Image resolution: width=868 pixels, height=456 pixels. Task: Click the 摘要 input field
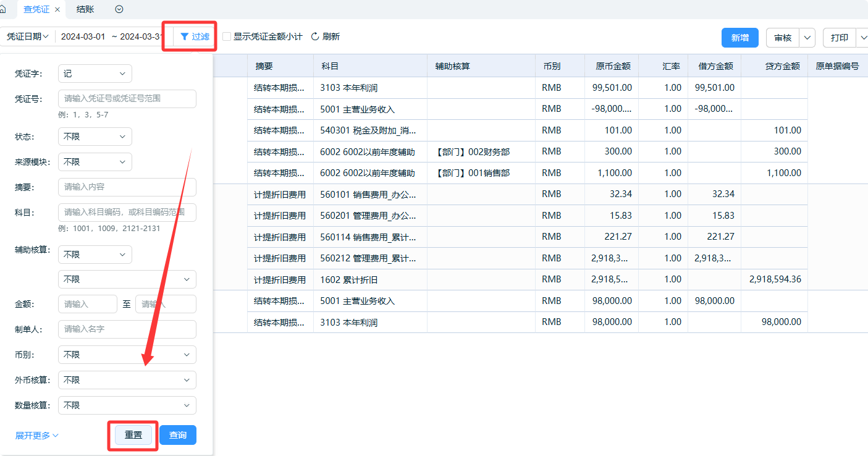coord(127,187)
